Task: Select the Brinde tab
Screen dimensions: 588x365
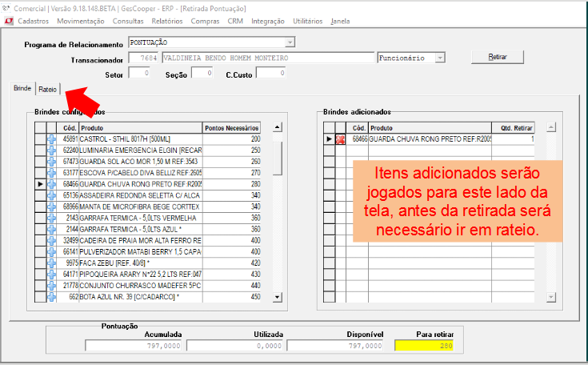Action: pyautogui.click(x=22, y=89)
